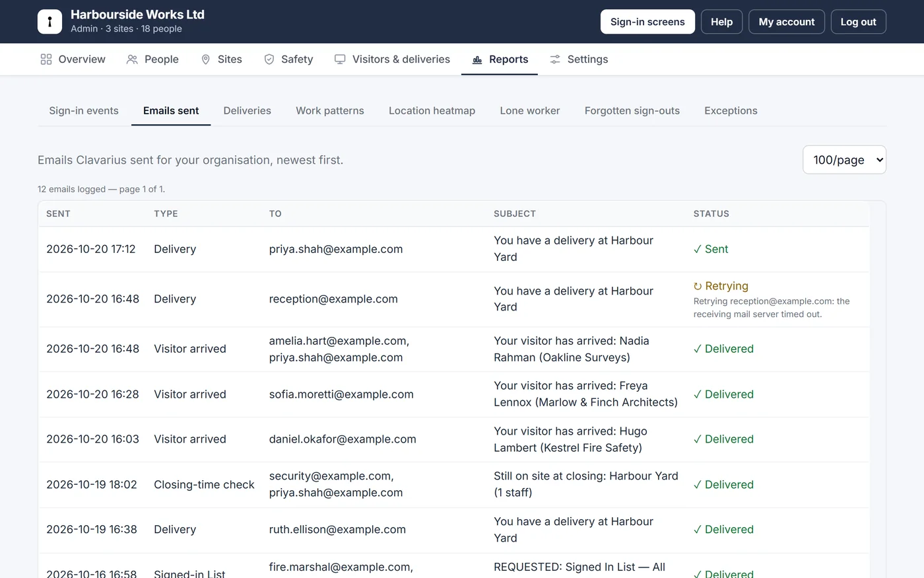This screenshot has width=924, height=578.
Task: Open the Location heatmap tab
Action: (x=432, y=111)
